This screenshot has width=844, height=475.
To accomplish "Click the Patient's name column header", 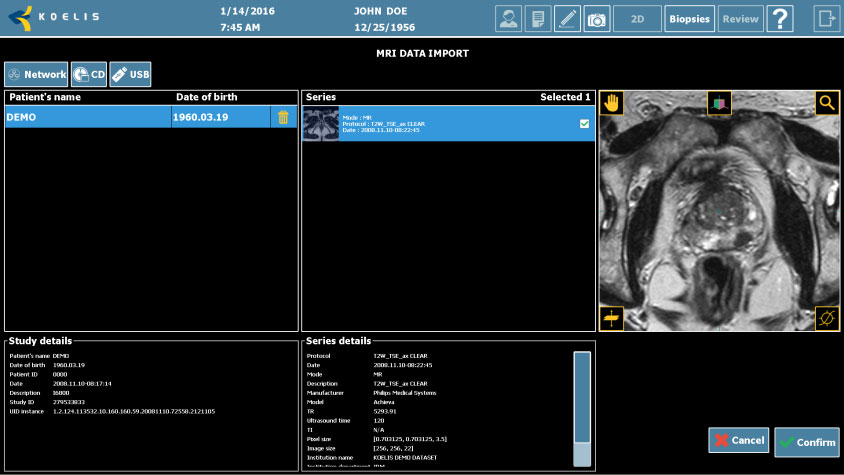I will [x=45, y=97].
